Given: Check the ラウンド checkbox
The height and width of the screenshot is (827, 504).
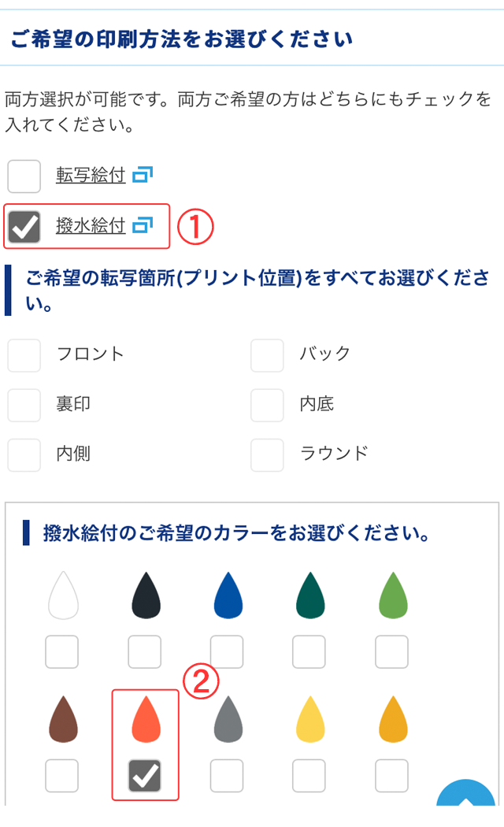Looking at the screenshot, I should tap(267, 454).
